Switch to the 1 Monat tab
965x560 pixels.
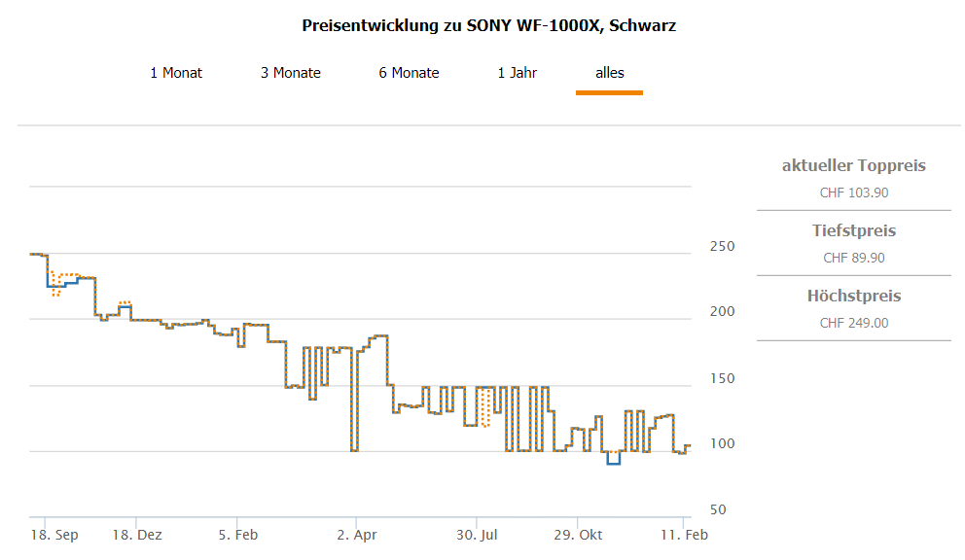(176, 73)
